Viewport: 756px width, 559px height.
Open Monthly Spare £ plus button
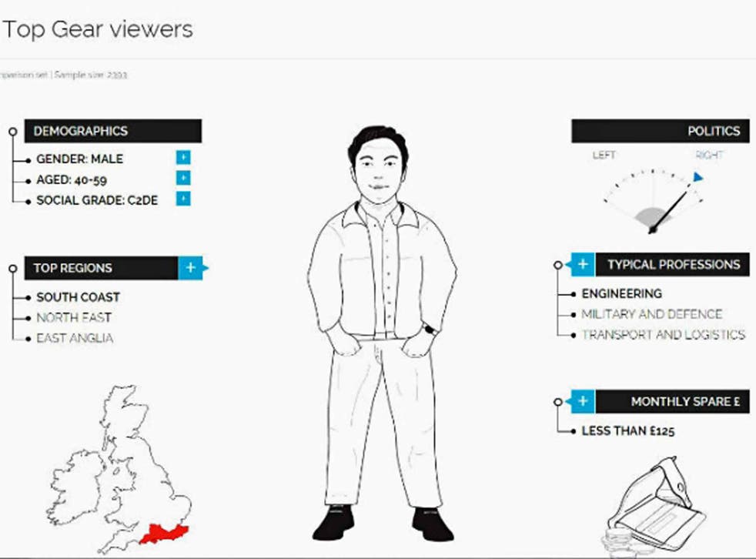582,401
